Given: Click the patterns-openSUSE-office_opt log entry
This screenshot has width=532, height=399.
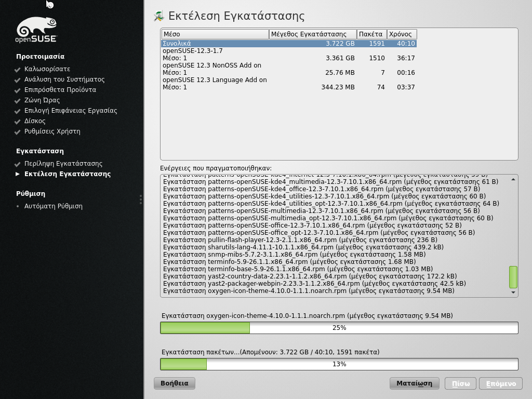Looking at the screenshot, I should pos(319,233).
